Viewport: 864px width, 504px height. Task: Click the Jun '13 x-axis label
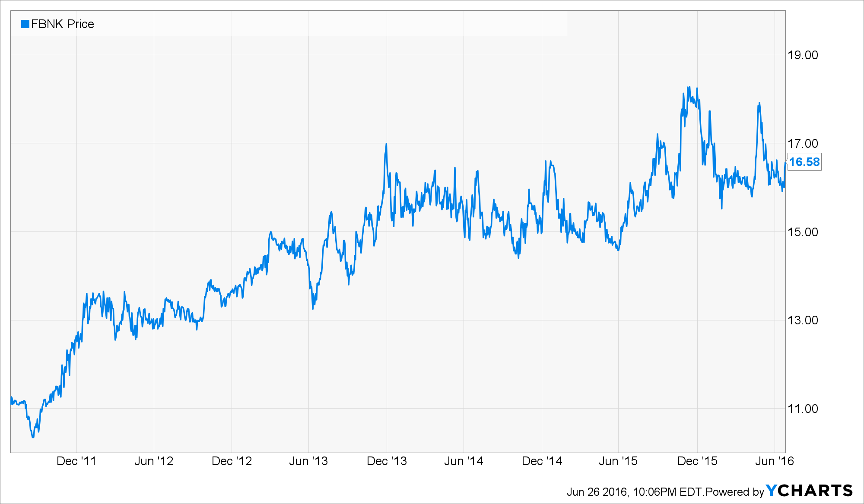[308, 461]
